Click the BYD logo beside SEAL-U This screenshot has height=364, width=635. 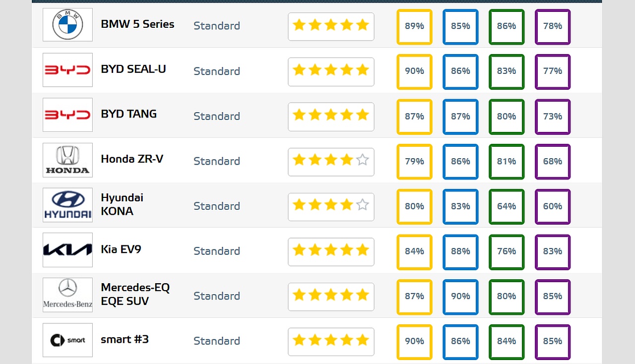(x=67, y=70)
